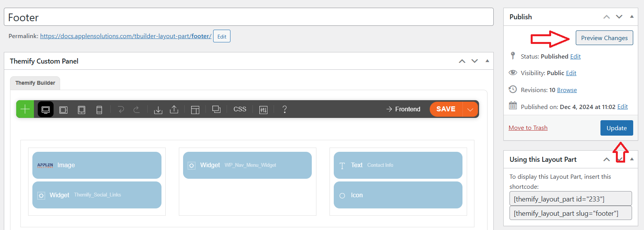
Task: Switch to mobile view icon
Action: (x=99, y=110)
